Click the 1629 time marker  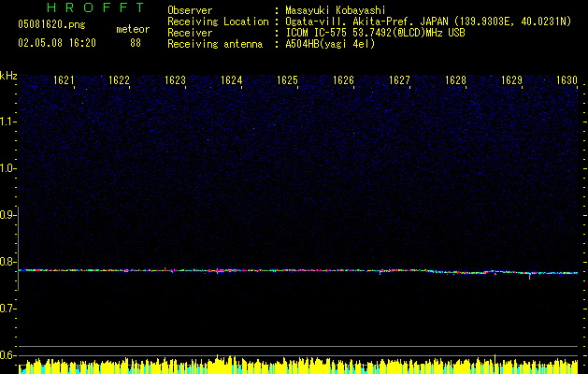click(511, 80)
